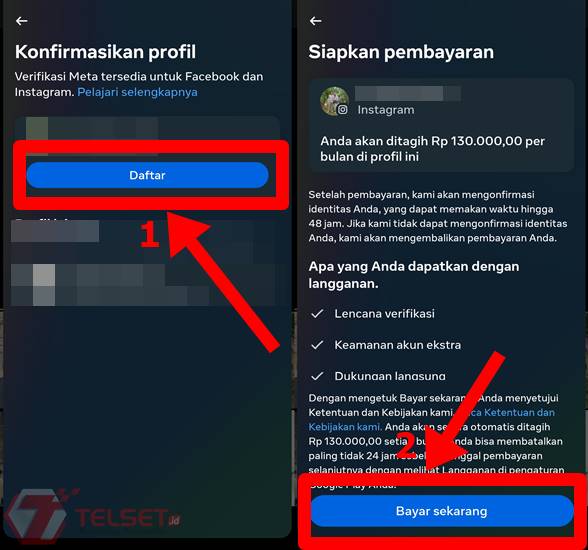Tap the Apa yang Anda dapatkan heading
This screenshot has height=550, width=588.
click(x=414, y=275)
